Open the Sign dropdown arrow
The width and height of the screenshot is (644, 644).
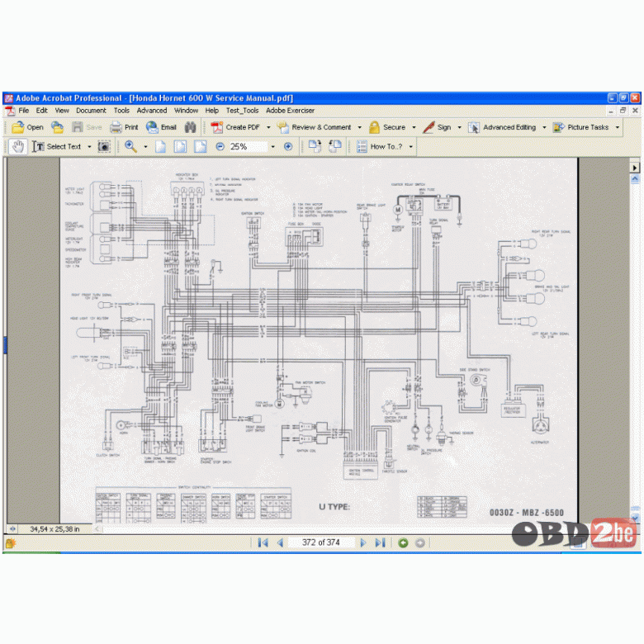(x=460, y=127)
